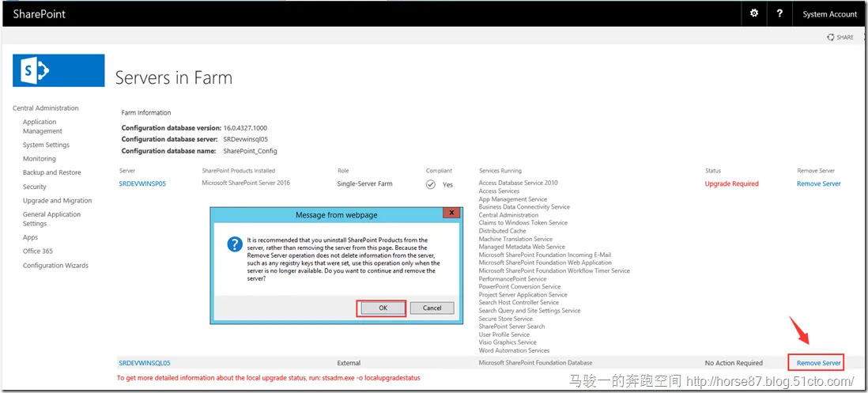
Task: Click App Management Service entry
Action: (512, 198)
